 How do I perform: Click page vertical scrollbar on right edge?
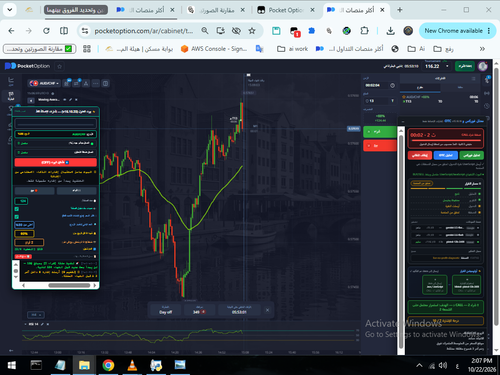click(x=496, y=197)
